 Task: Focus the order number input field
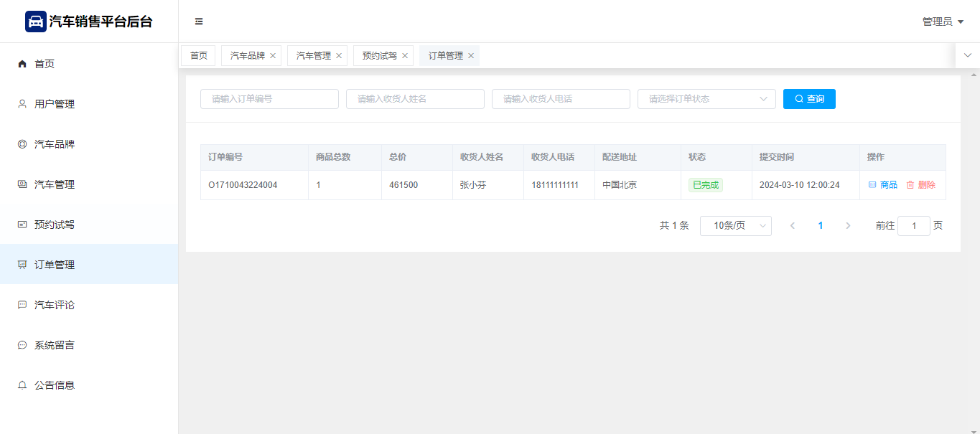(x=269, y=99)
